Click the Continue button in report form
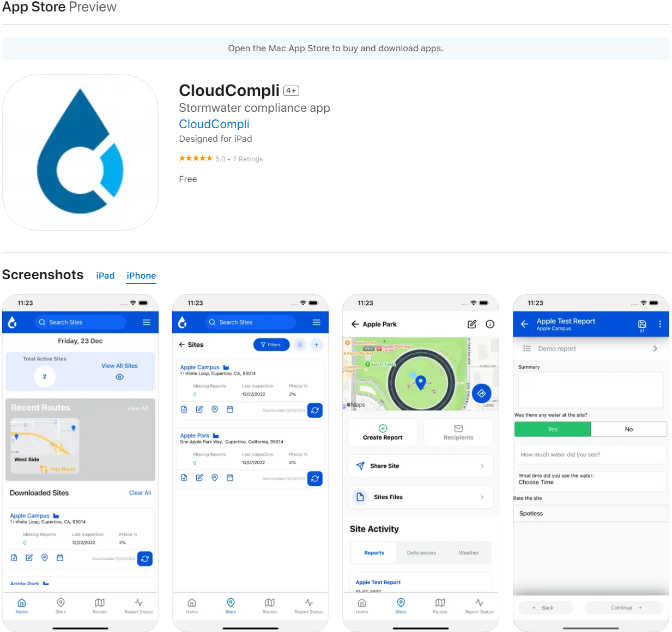The height and width of the screenshot is (632, 672). (x=625, y=607)
